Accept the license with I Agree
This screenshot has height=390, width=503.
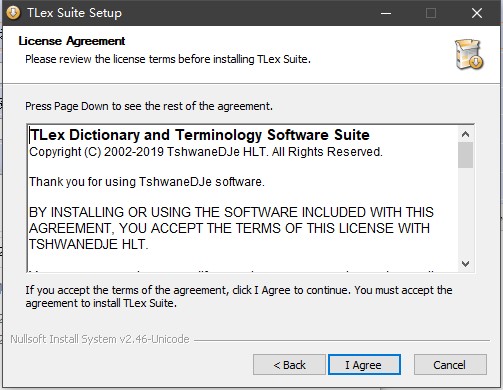364,365
